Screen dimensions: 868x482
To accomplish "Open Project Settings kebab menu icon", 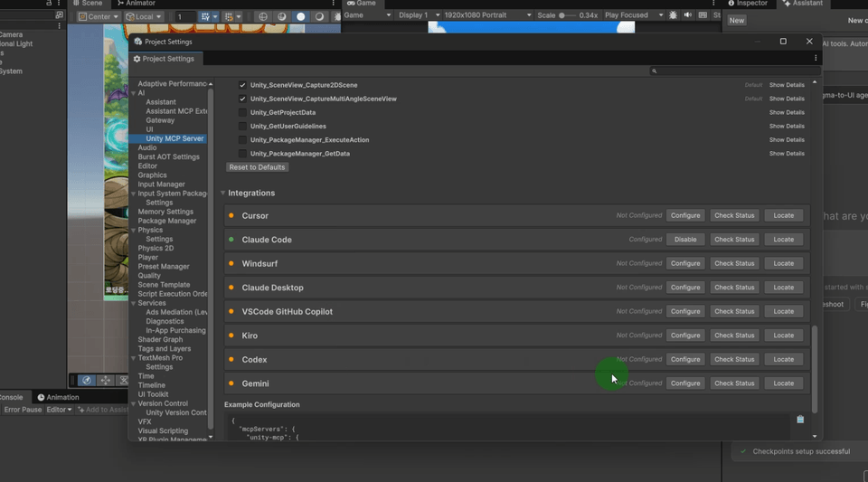I will click(x=816, y=58).
